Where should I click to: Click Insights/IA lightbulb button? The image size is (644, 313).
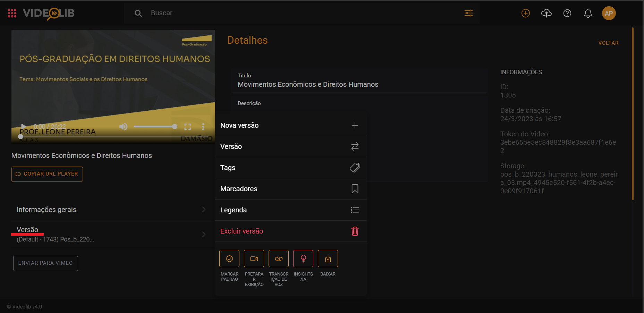[303, 259]
